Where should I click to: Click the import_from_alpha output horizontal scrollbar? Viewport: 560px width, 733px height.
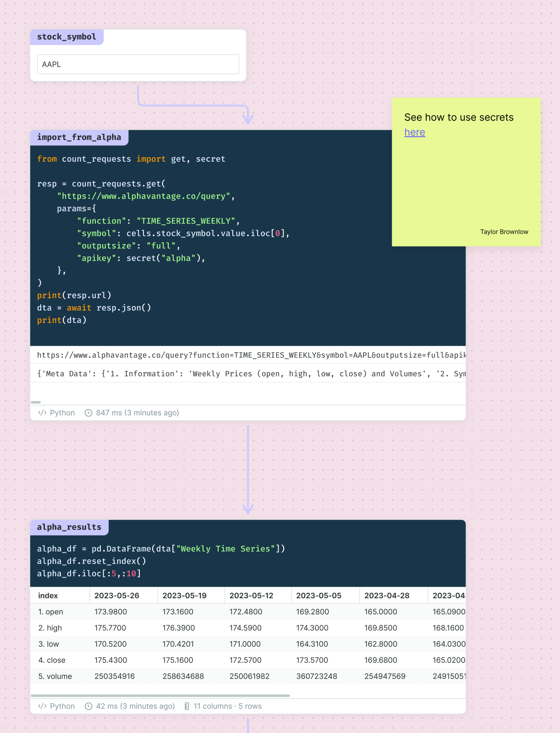[x=36, y=402]
